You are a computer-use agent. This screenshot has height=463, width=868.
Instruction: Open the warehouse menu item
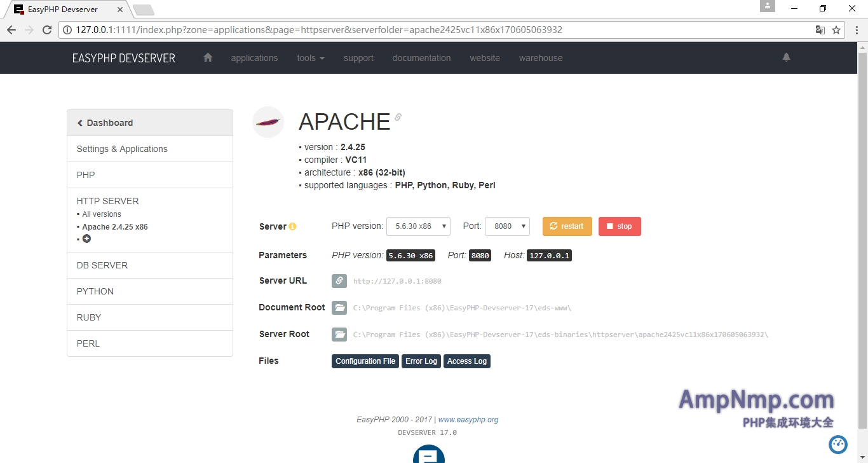click(x=541, y=58)
